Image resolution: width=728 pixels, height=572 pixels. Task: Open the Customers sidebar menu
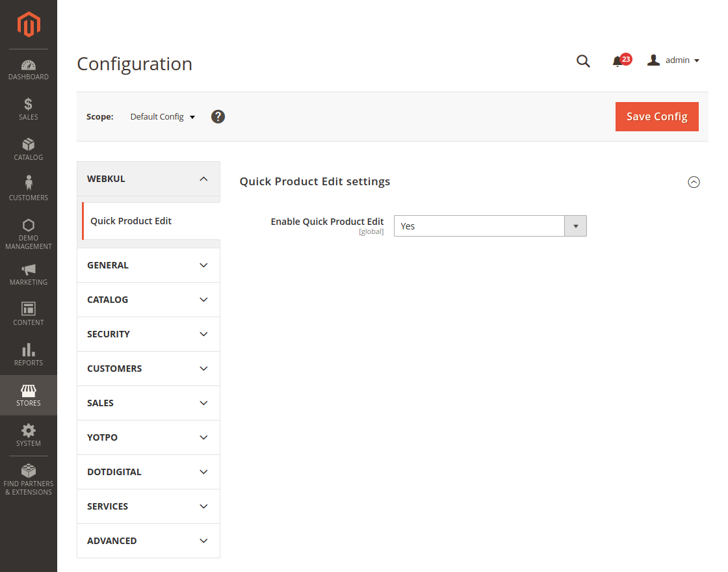(29, 188)
